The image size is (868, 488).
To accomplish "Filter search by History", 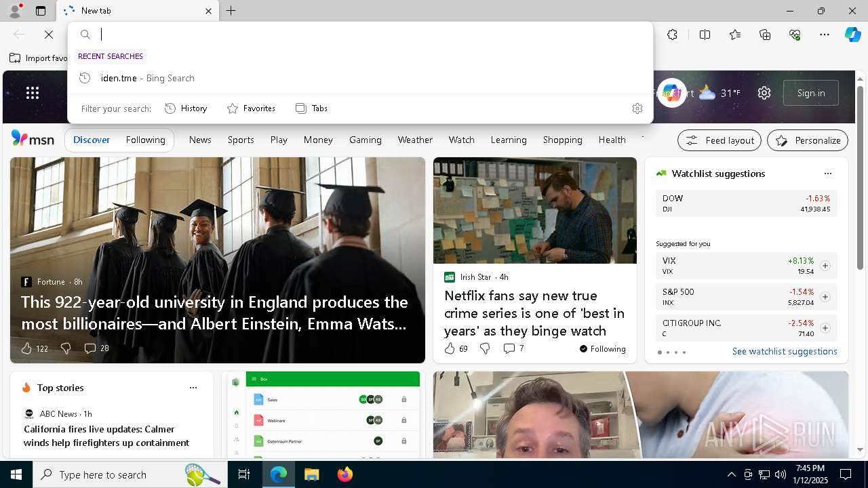I will pyautogui.click(x=186, y=108).
